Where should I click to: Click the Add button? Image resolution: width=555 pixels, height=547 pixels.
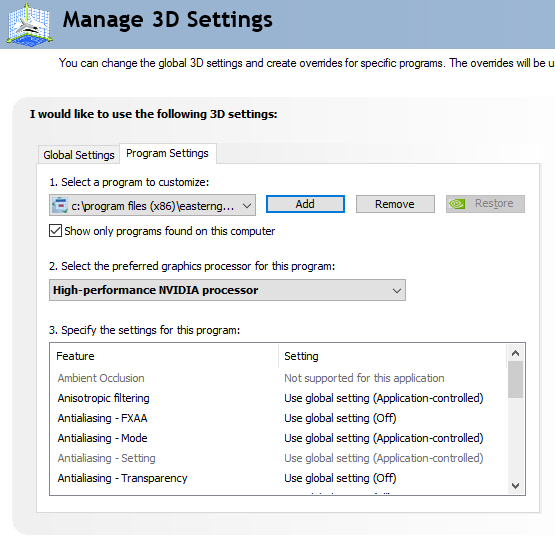pos(305,204)
